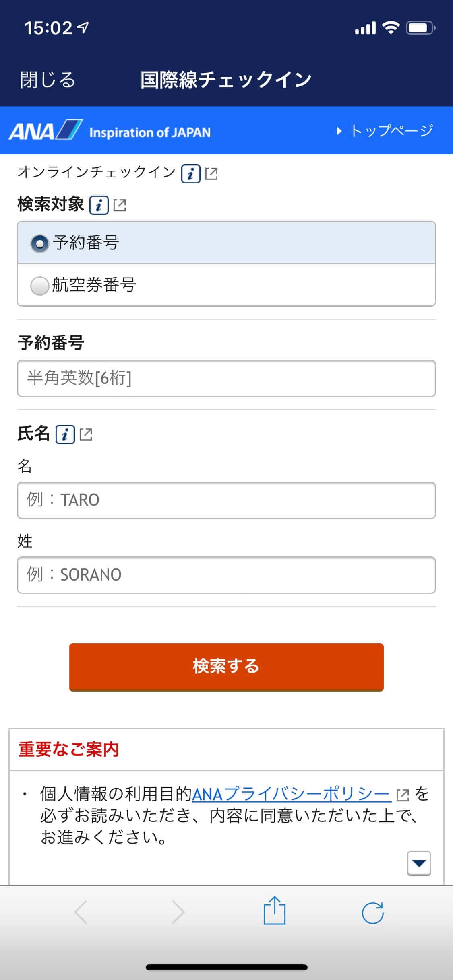Screen dimensions: 453x980
Task: Open external link icon next to 検索対象
Action: [120, 205]
